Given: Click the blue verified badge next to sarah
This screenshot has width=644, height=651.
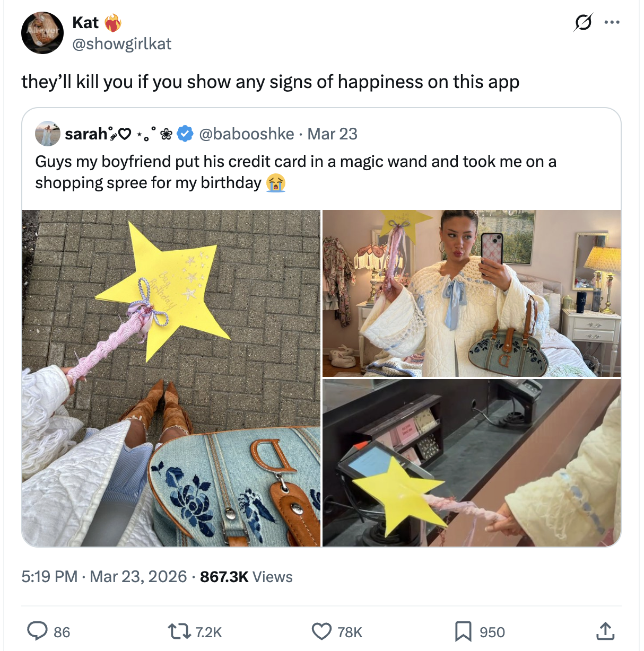Looking at the screenshot, I should 185,134.
